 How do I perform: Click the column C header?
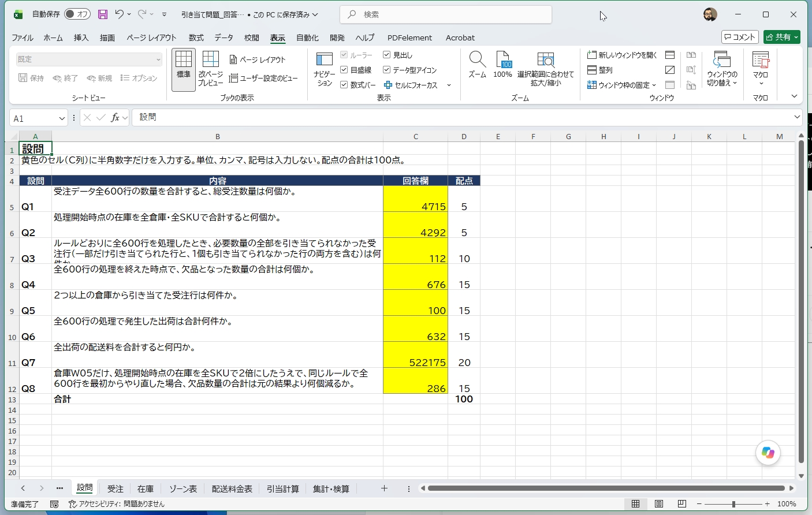[415, 137]
